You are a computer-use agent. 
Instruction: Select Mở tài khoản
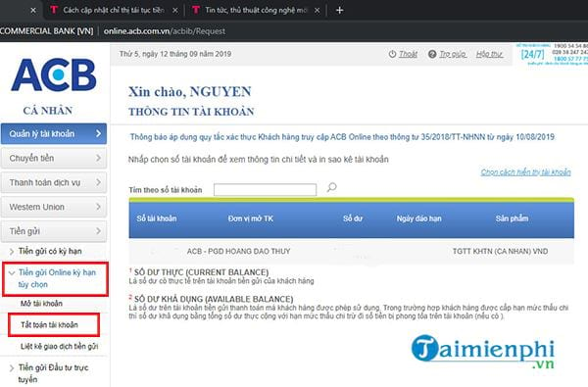41,304
